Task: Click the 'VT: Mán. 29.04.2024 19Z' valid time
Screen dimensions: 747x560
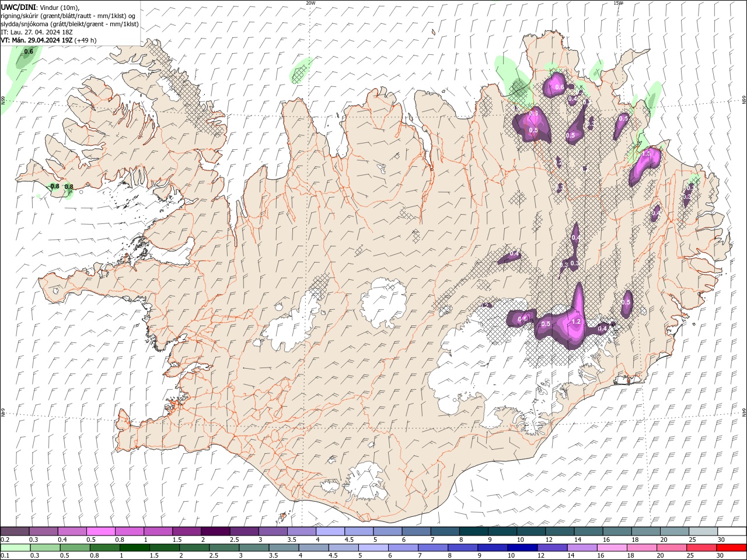Action: (37, 40)
